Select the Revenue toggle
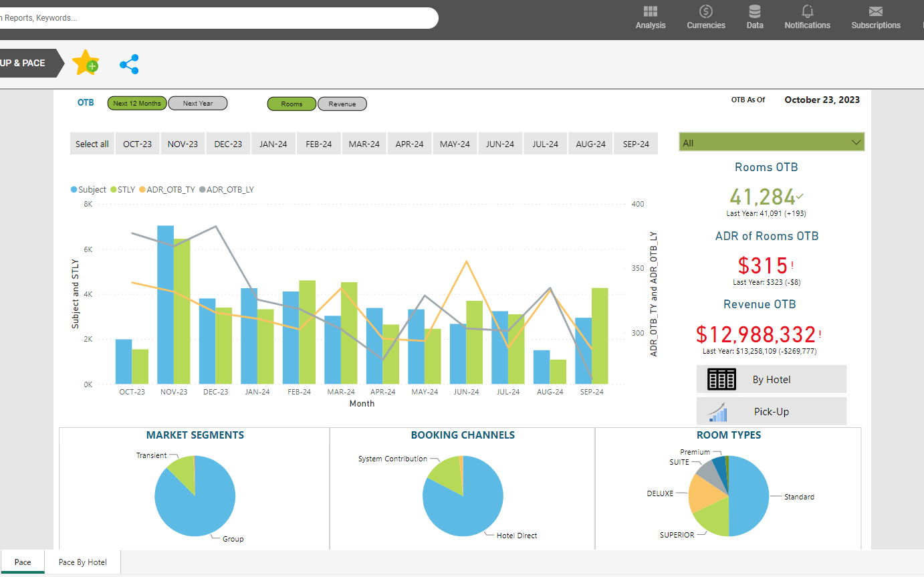This screenshot has width=924, height=577. pos(342,104)
